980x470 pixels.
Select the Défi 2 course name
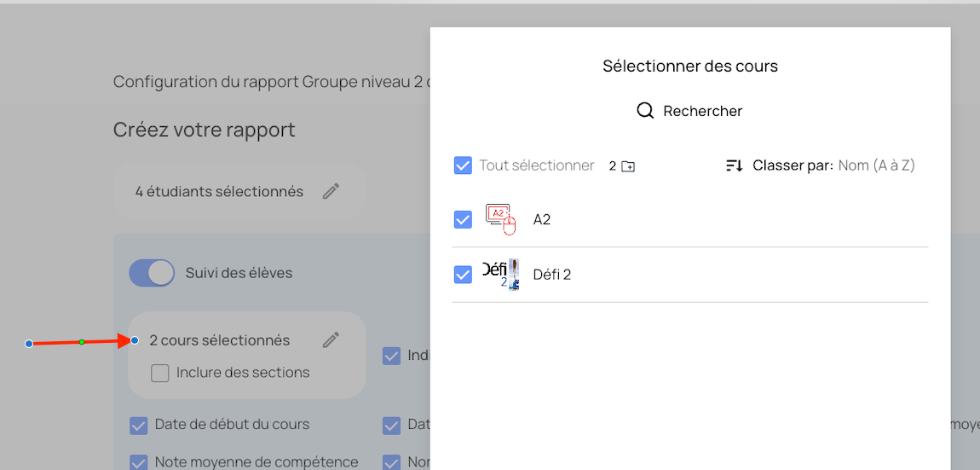point(552,275)
